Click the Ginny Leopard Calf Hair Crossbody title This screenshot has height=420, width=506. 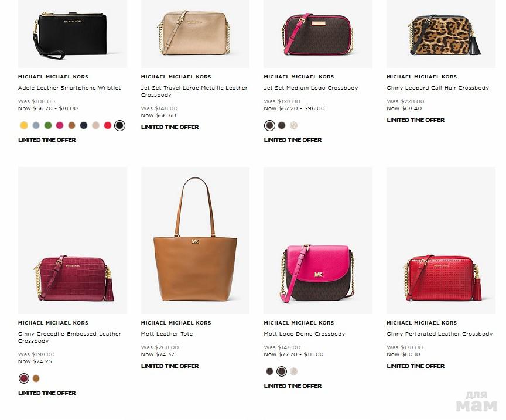[x=437, y=88]
